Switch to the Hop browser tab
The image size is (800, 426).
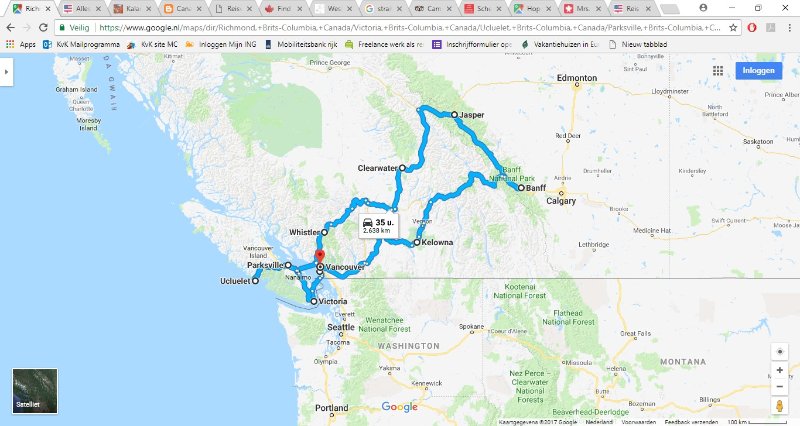[x=533, y=9]
